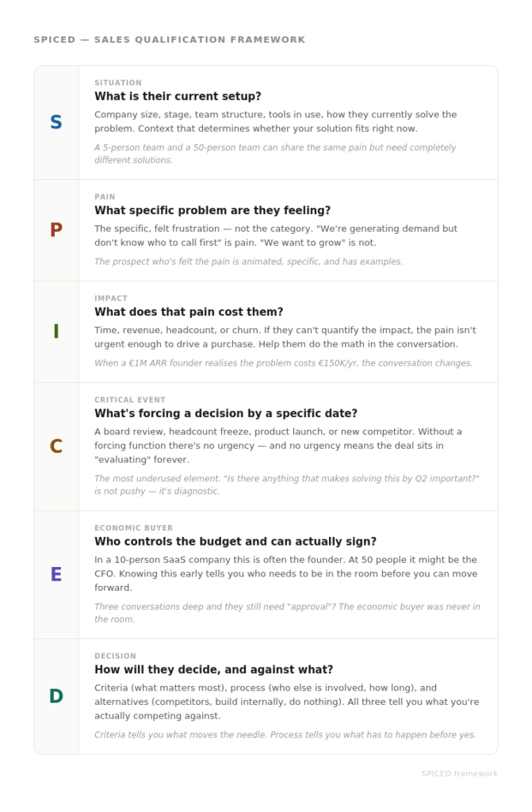
Task: Click the DECISION section label
Action: 115,657
